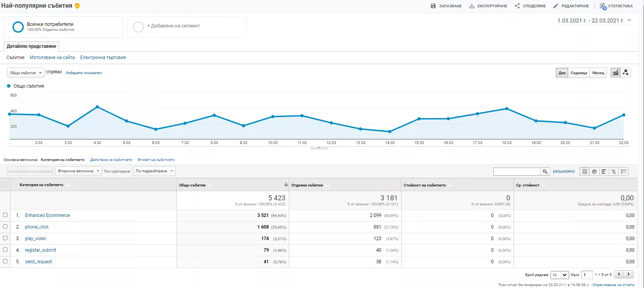Switch to Електронна търговия tab
Image resolution: width=644 pixels, height=288 pixels.
(103, 58)
